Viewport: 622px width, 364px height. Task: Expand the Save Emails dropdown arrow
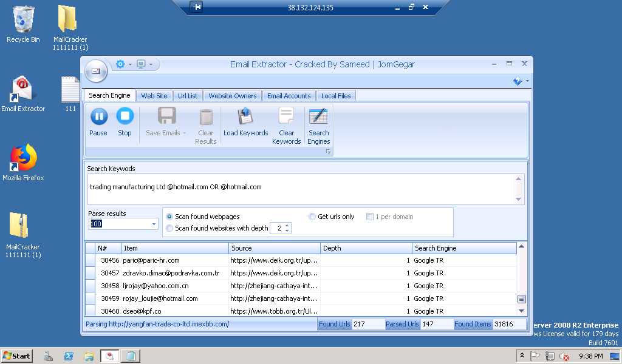(x=184, y=133)
